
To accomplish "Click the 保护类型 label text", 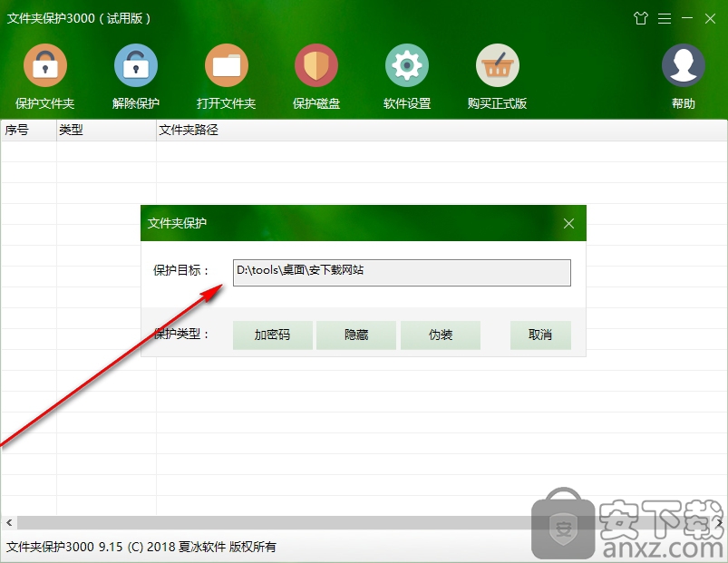I will (x=181, y=334).
